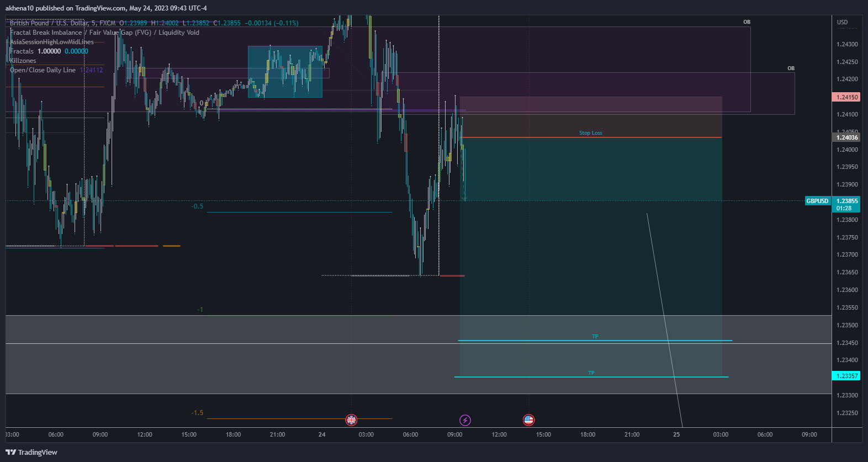868x462 pixels.
Task: Click the date label 24 on time axis
Action: (x=322, y=434)
